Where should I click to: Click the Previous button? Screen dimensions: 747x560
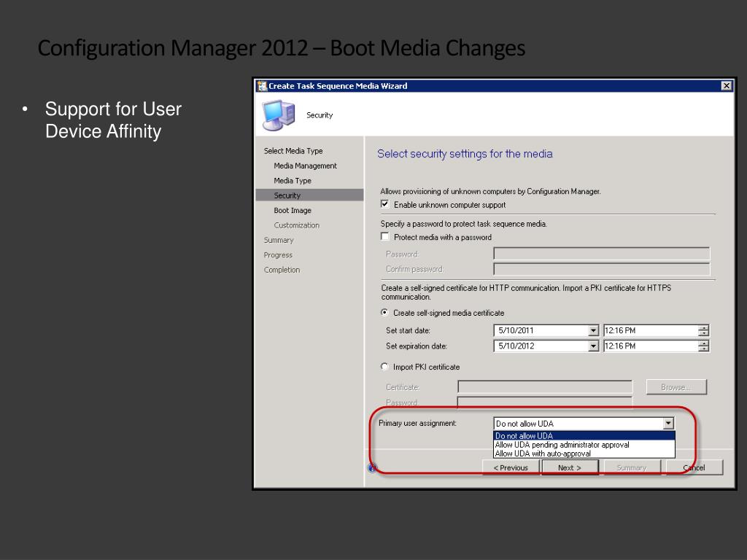(511, 467)
